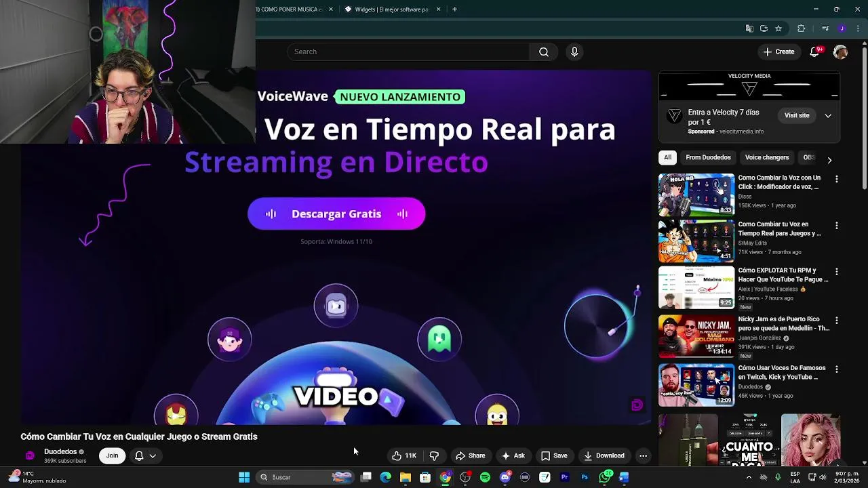Show hidden system tray icons chevron
Screen dimensions: 868x488
(x=749, y=477)
